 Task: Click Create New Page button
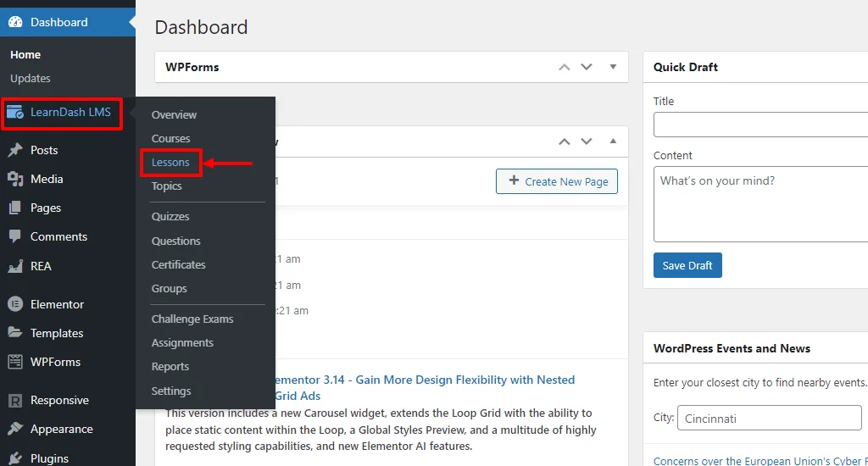[557, 181]
